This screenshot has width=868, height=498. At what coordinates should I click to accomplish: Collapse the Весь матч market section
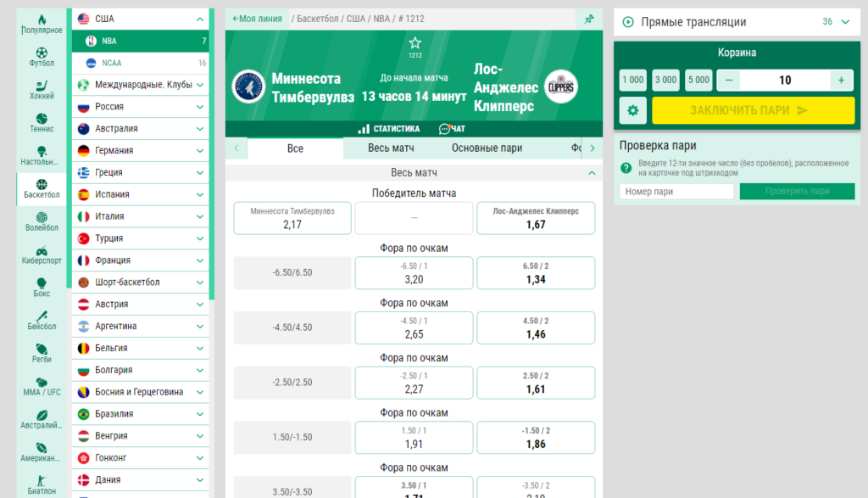592,173
